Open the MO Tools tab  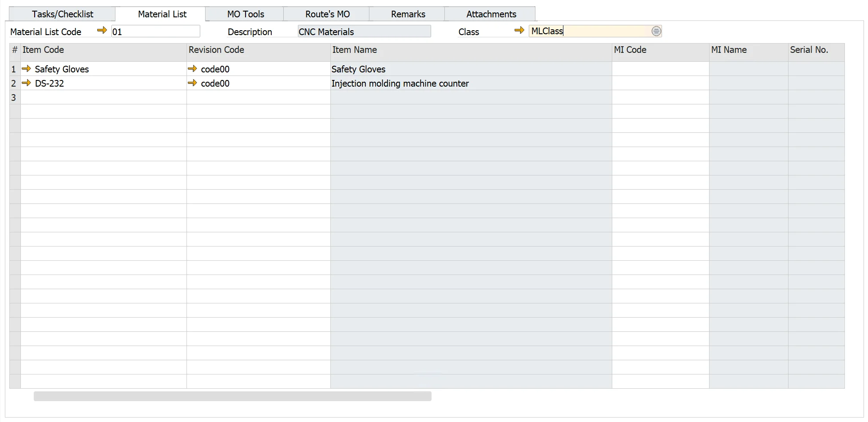point(245,14)
